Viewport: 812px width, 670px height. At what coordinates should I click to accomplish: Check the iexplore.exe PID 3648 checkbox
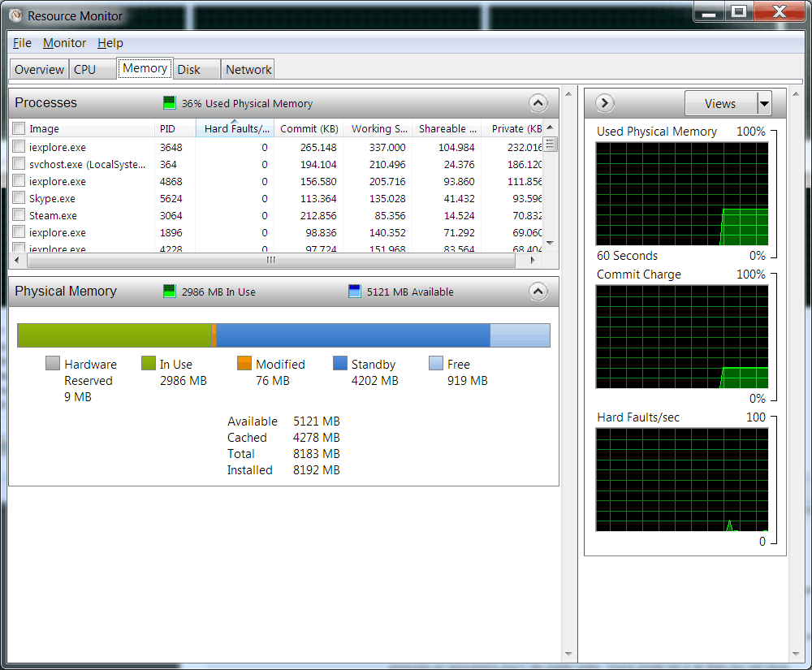tap(19, 146)
